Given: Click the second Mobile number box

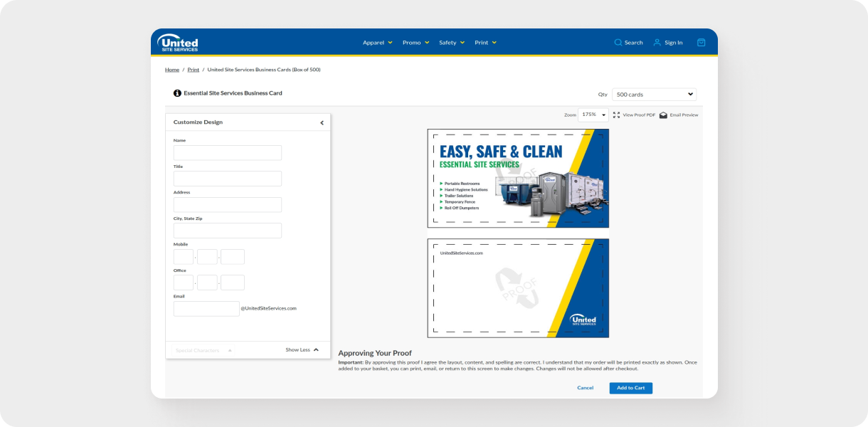Looking at the screenshot, I should pos(207,257).
